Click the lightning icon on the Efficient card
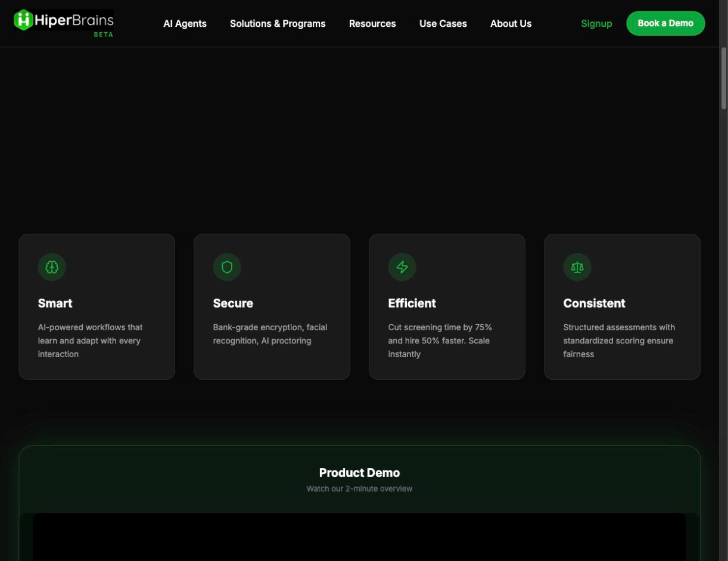Image resolution: width=728 pixels, height=561 pixels. [x=402, y=266]
